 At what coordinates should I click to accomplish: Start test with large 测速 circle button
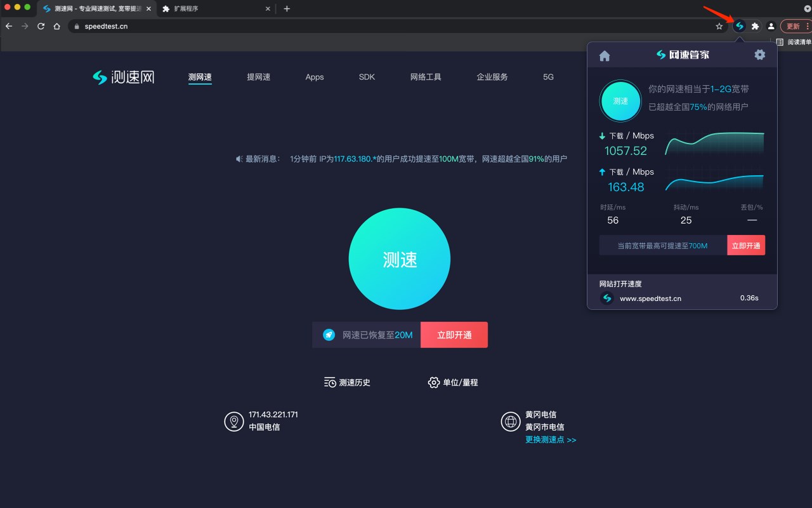click(x=400, y=259)
